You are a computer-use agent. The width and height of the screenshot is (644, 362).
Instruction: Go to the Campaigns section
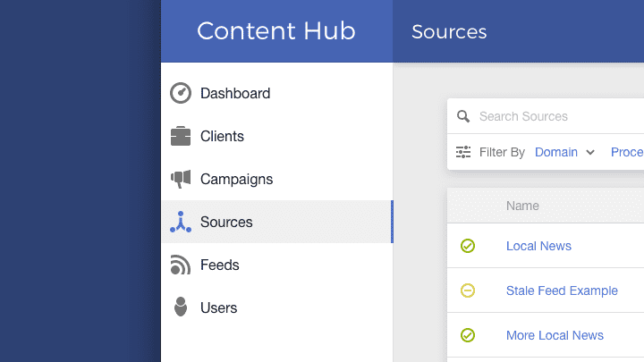pos(236,179)
